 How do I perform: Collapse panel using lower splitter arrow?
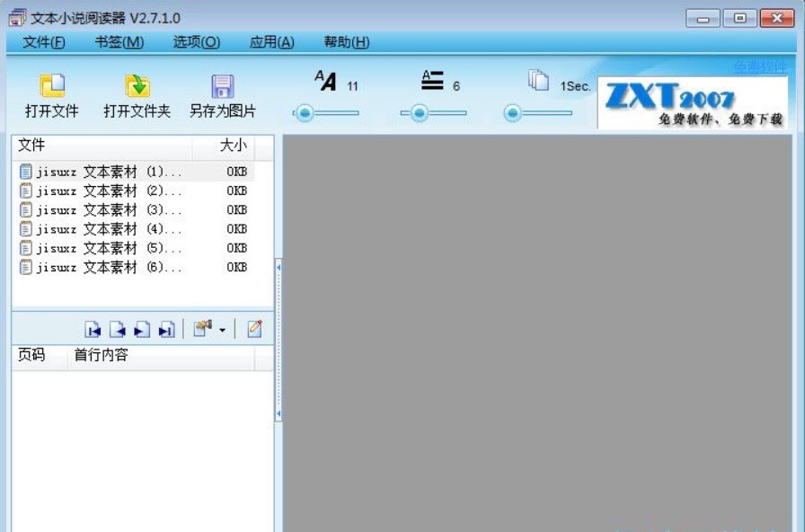[279, 413]
